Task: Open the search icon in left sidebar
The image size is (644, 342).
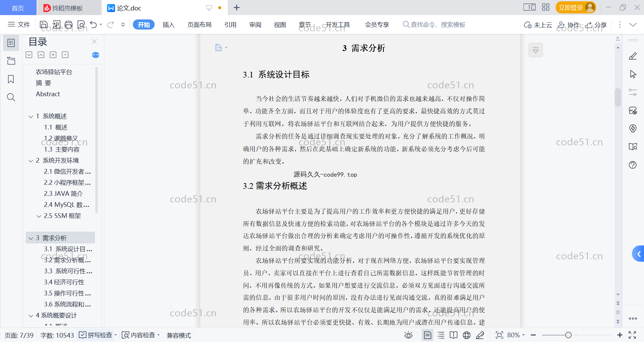Action: pos(11,97)
